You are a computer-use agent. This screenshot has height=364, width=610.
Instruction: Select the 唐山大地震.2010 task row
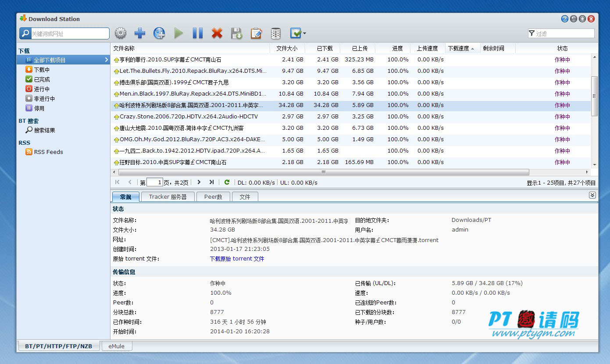click(351, 128)
